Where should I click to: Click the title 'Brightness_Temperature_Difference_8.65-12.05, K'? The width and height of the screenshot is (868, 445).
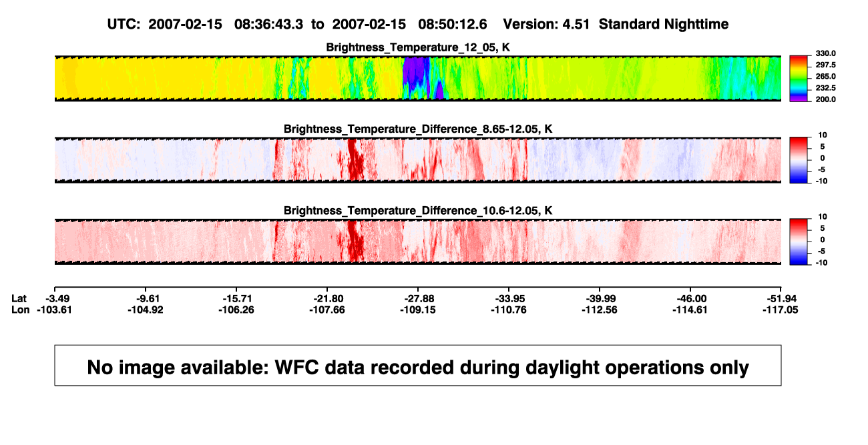[418, 129]
